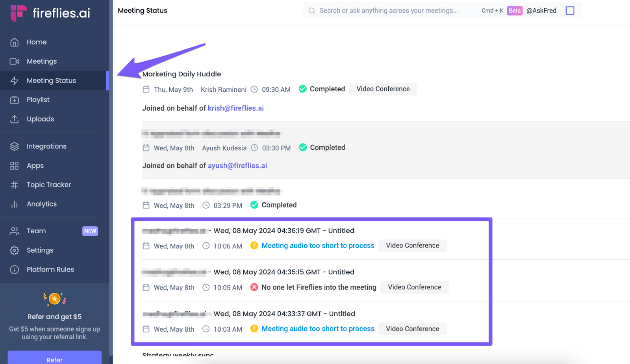Click the red error icon for 10:05 AM meeting
The image size is (630, 364).
(x=254, y=287)
